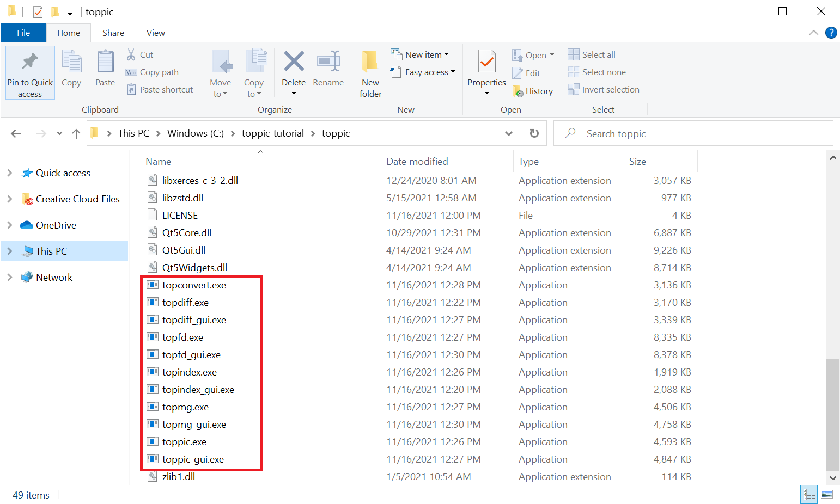Click the Pin to Quick access icon

coord(30,62)
